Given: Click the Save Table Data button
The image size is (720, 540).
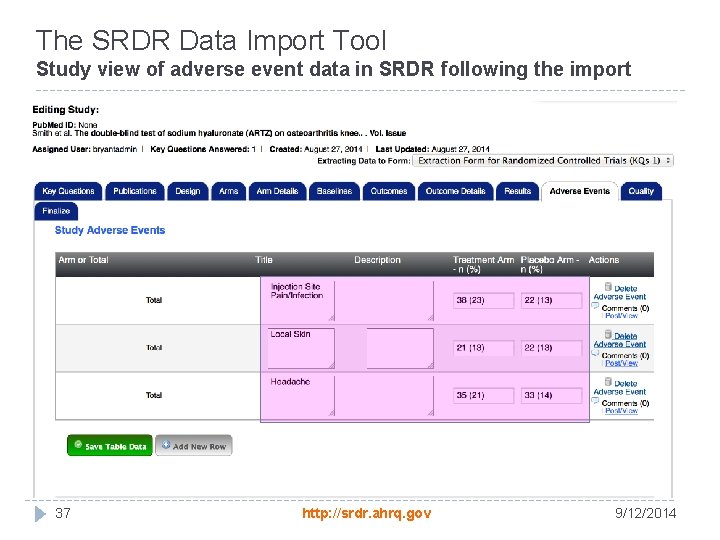Looking at the screenshot, I should pyautogui.click(x=110, y=445).
